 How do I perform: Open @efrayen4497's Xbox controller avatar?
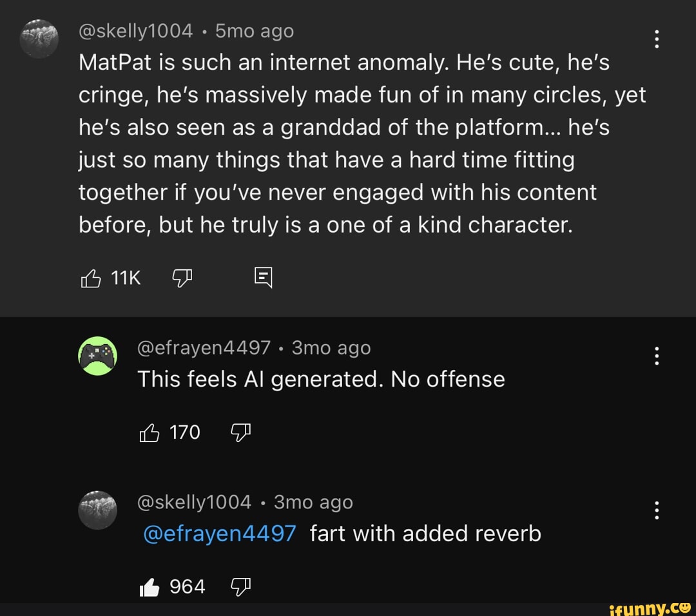(x=98, y=356)
